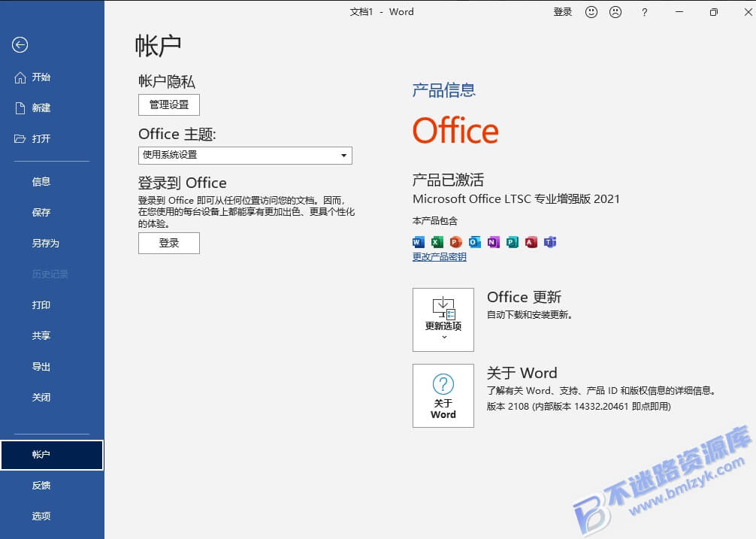Click the OneNote app icon in product list

click(x=493, y=242)
